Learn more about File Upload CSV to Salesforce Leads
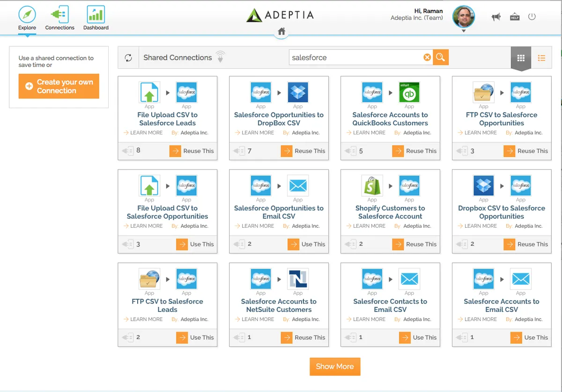Screen dimensions: 562x392 [x=143, y=133]
